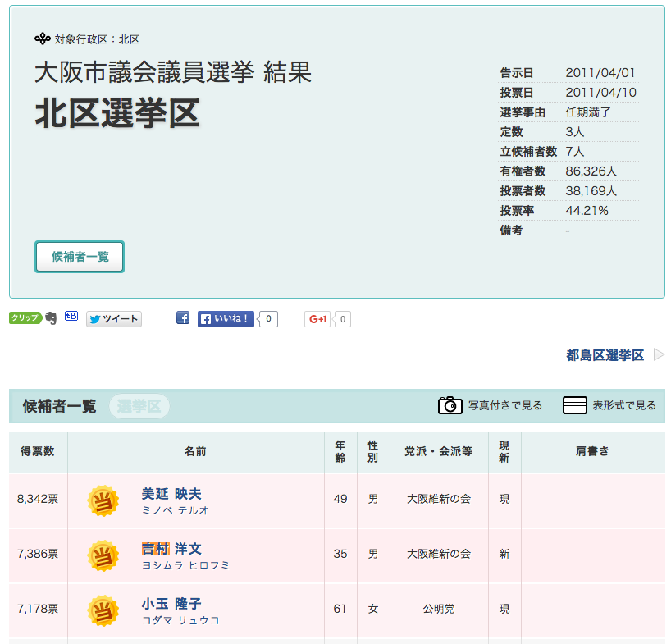Click the 当 winner badge for 小玉 隆子
The width and height of the screenshot is (671, 644).
pyautogui.click(x=103, y=610)
